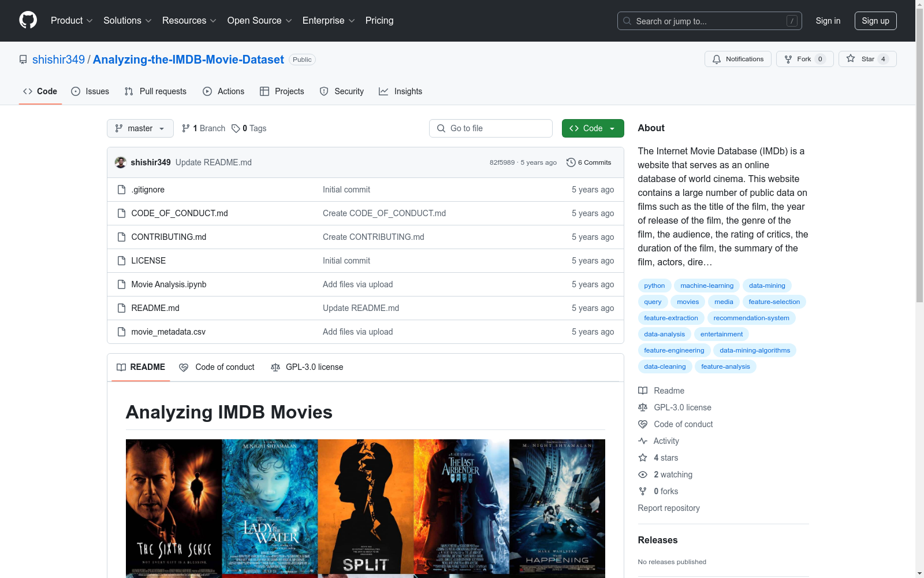Click the Go to file search field
This screenshot has width=924, height=578.
(490, 128)
